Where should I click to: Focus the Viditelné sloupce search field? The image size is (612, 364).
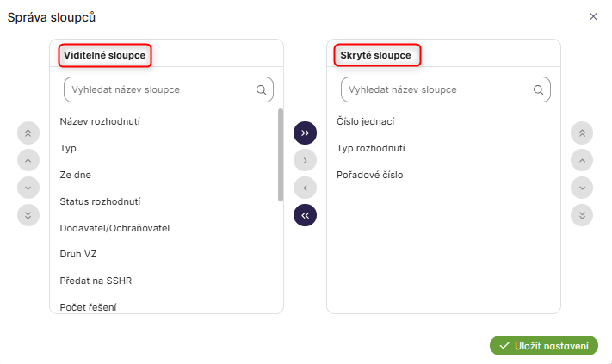point(159,89)
